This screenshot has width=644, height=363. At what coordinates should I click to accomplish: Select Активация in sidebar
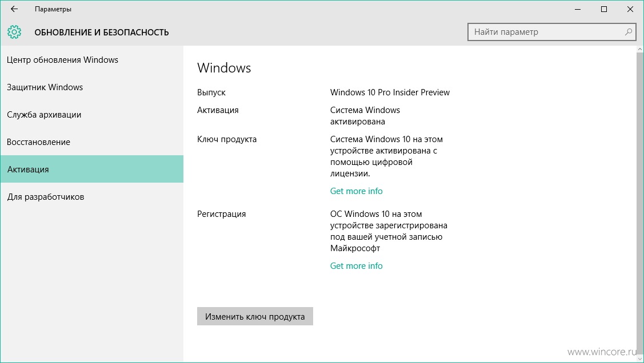click(x=91, y=169)
